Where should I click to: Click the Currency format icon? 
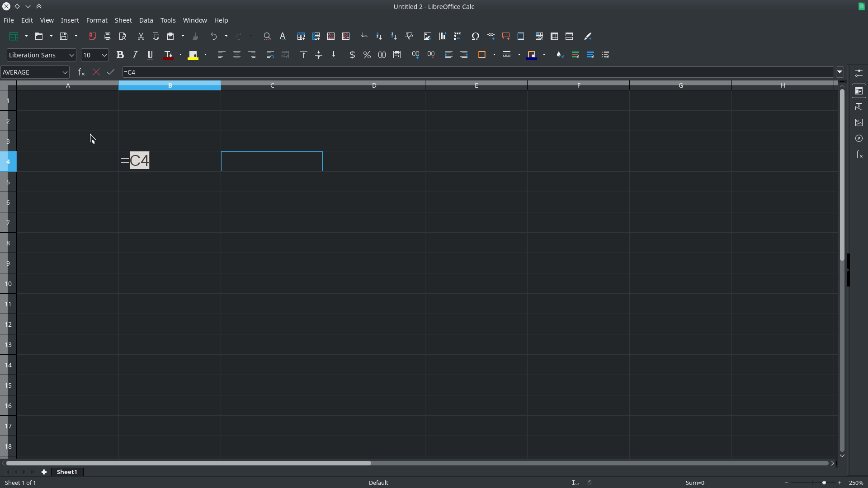pos(352,55)
